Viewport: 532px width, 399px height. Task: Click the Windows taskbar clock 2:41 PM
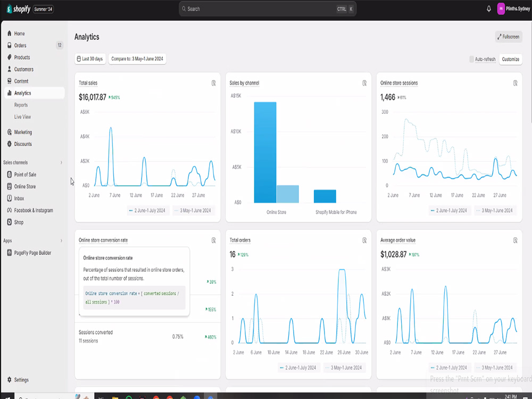click(510, 396)
